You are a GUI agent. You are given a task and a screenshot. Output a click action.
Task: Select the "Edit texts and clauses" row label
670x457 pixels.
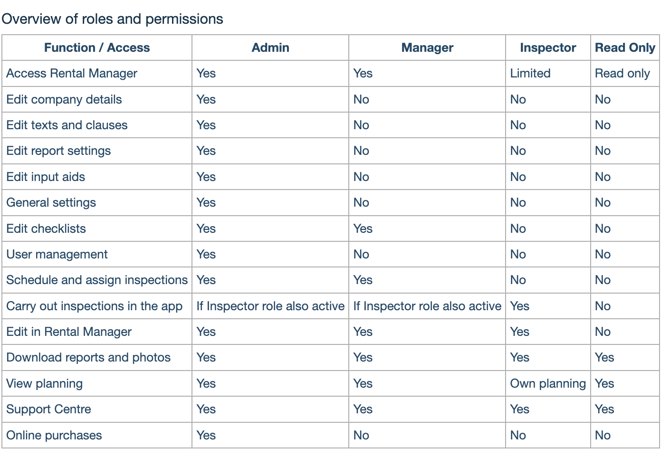67,125
